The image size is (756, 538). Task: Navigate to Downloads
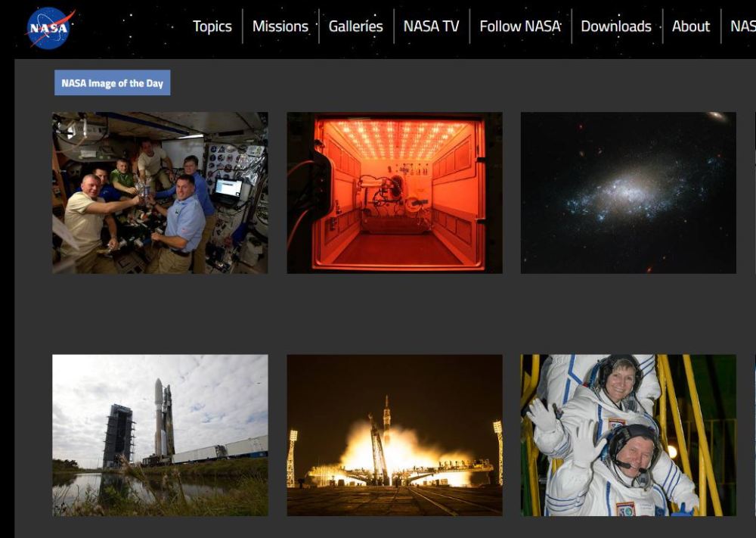point(615,26)
